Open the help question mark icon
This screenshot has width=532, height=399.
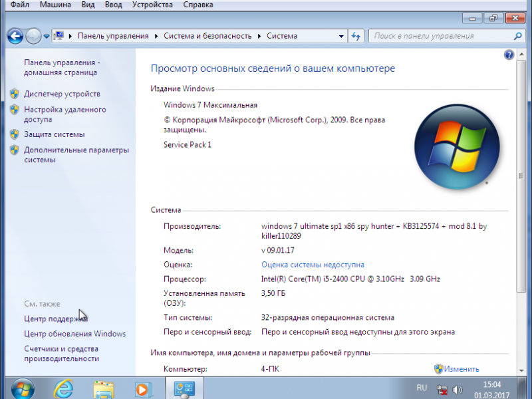tap(509, 55)
